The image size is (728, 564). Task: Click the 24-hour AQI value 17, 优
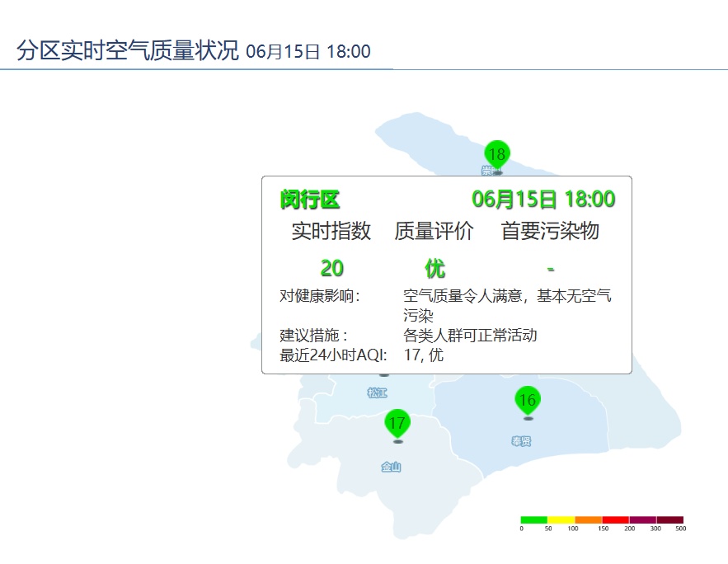pyautogui.click(x=424, y=355)
